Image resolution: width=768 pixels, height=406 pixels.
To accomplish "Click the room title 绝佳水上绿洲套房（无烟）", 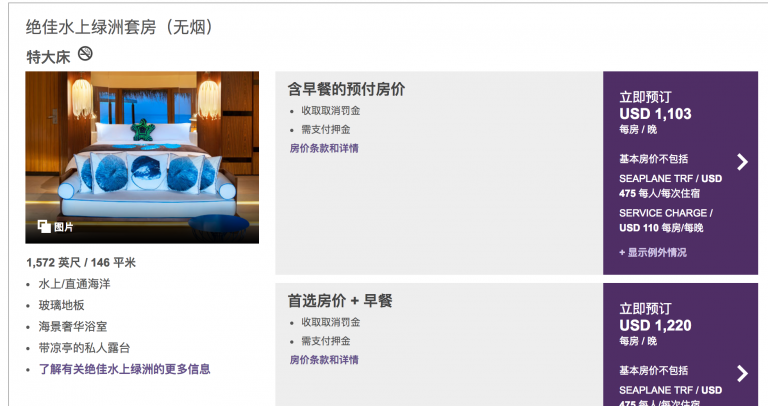I will pos(120,27).
